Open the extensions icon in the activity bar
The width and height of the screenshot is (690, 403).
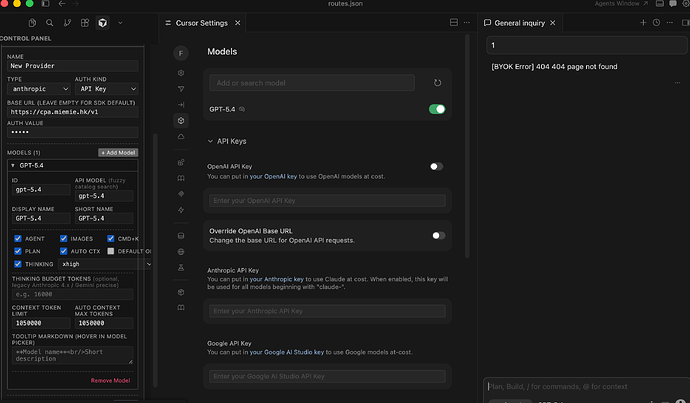click(x=85, y=23)
